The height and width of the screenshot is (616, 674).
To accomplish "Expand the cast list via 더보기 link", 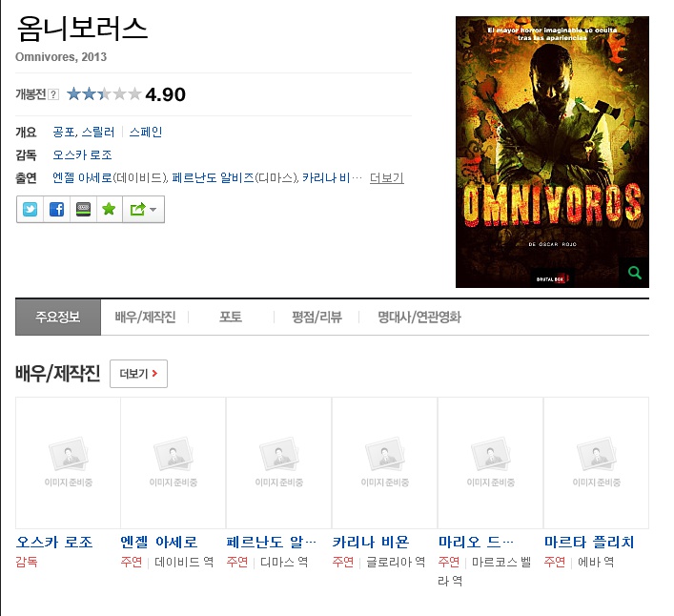I will (x=386, y=178).
